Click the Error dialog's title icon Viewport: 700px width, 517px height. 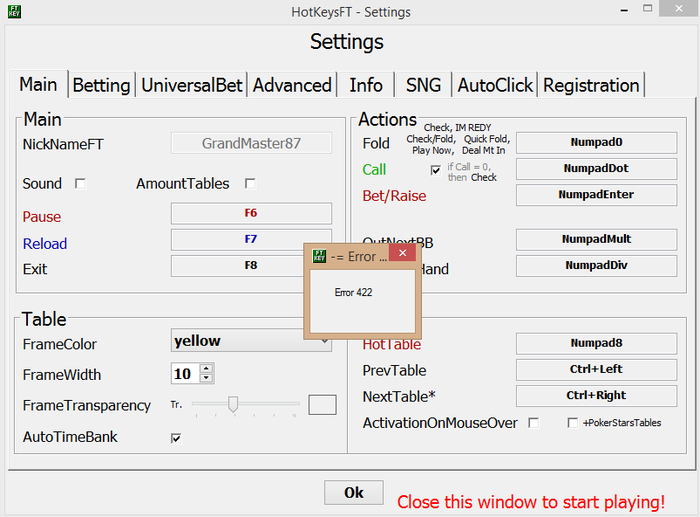pyautogui.click(x=319, y=256)
